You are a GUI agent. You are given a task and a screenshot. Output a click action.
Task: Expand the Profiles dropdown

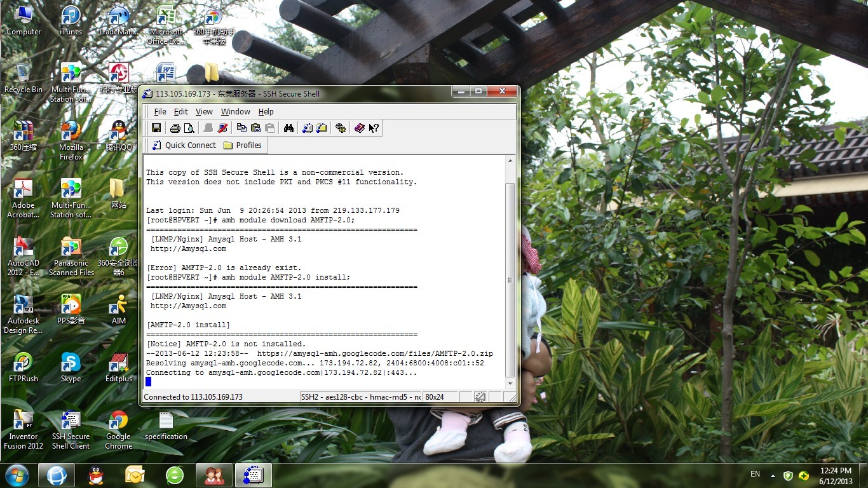tap(242, 145)
